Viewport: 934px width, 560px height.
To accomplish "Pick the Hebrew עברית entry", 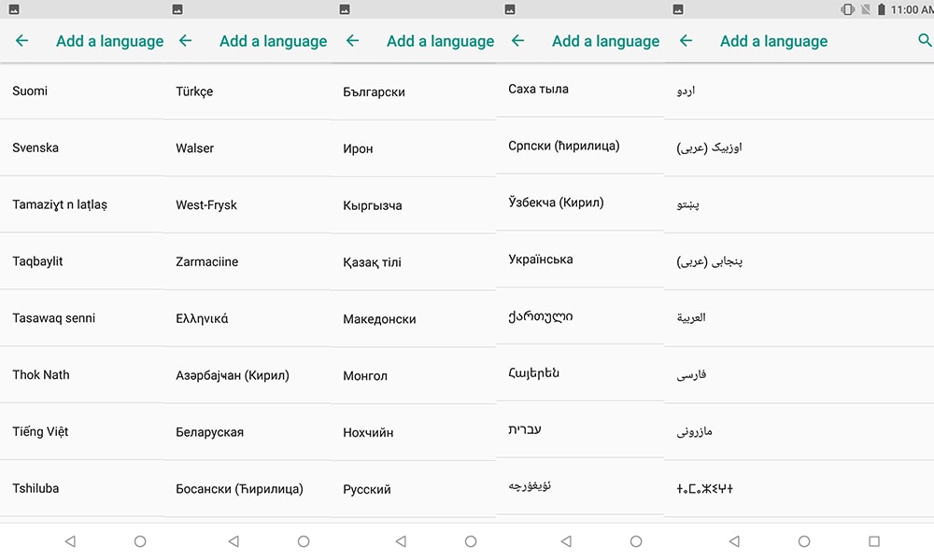I will (580, 429).
